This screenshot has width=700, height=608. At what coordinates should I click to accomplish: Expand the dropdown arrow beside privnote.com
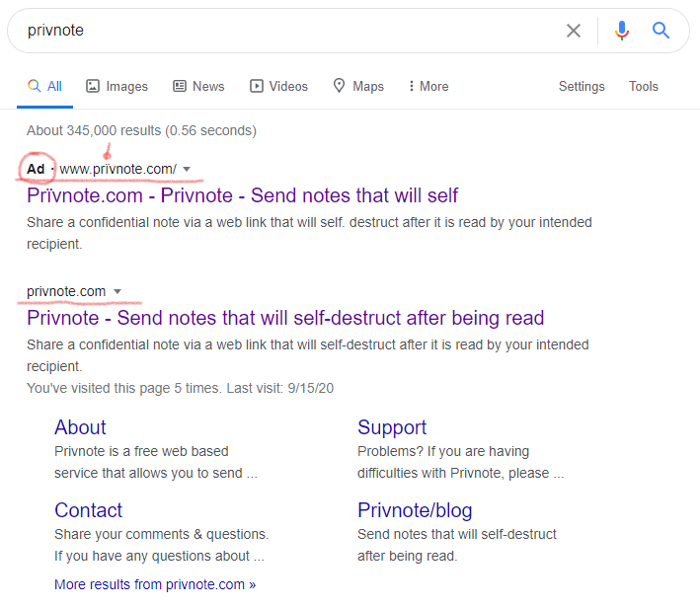tap(117, 291)
